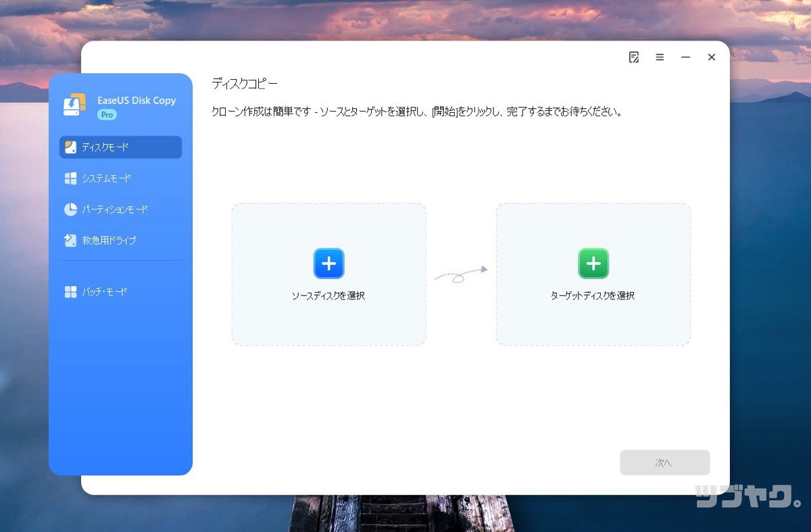The width and height of the screenshot is (811, 532).
Task: Select the バッチ・モード entry
Action: [103, 291]
